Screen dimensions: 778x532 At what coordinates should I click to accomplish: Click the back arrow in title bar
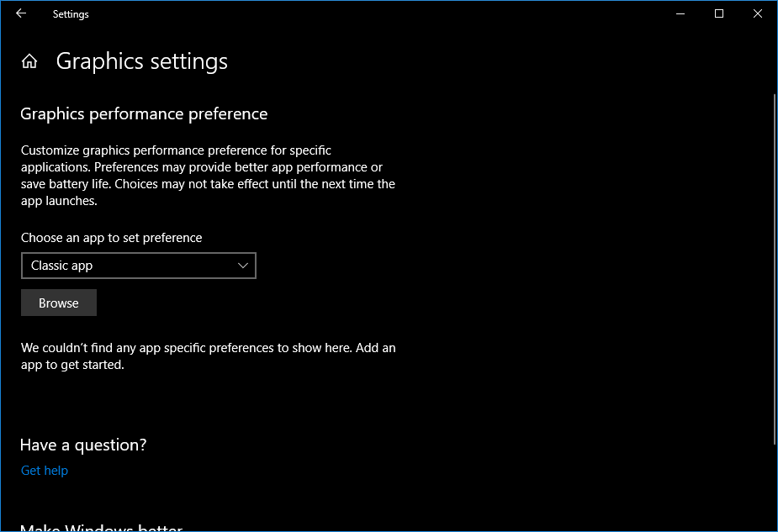[x=21, y=13]
